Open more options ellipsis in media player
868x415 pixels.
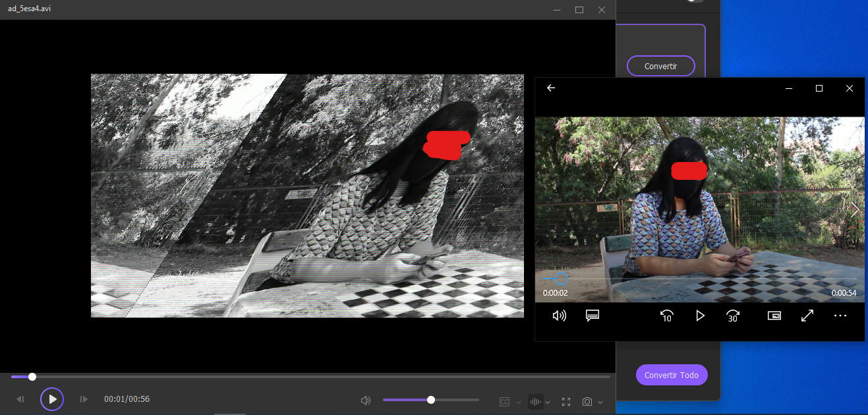pyautogui.click(x=840, y=316)
